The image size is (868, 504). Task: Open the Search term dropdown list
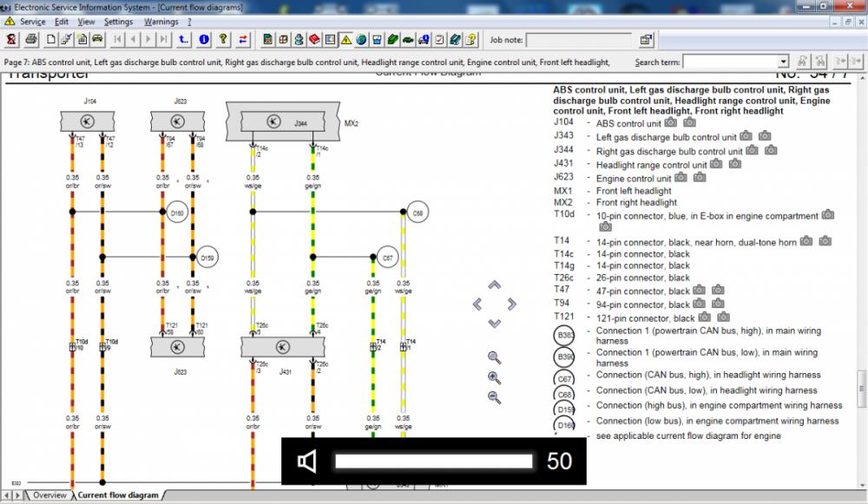783,62
